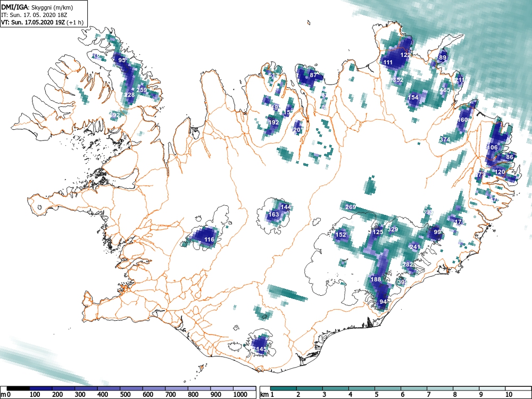Screen dimensions: 532x399
Task: Click the visibility value 144 over Hofsjökull glacier
Action: pyautogui.click(x=286, y=207)
